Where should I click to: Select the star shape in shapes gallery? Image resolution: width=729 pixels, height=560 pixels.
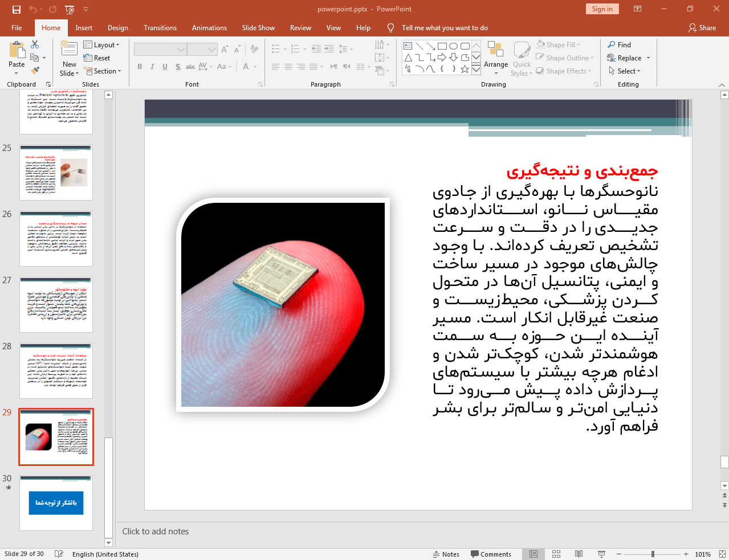(465, 69)
